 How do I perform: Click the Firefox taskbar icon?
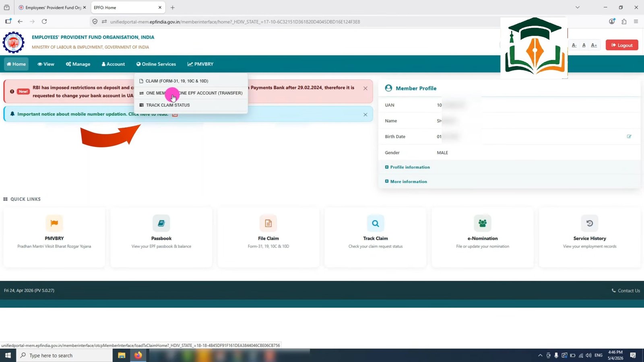pos(138,356)
